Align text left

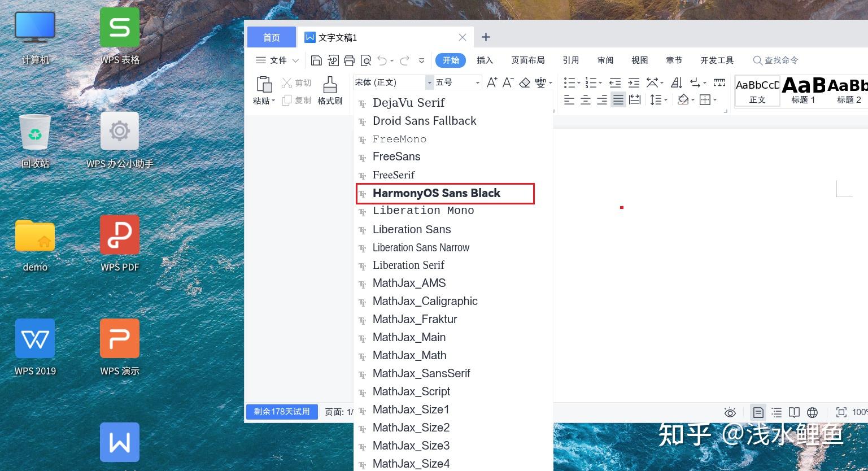click(569, 100)
